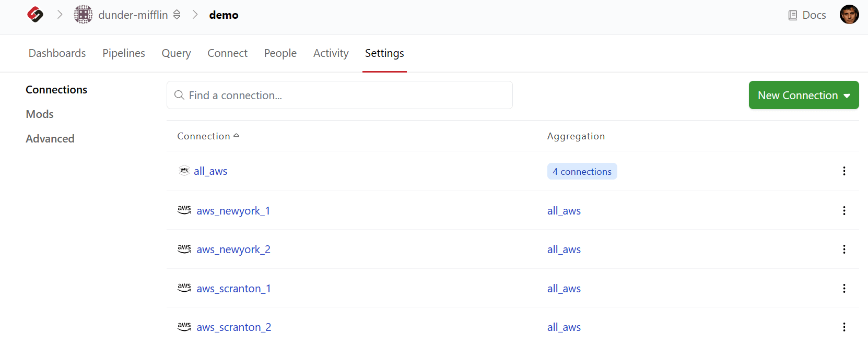Open the aws_scranton_1 connection

[234, 289]
